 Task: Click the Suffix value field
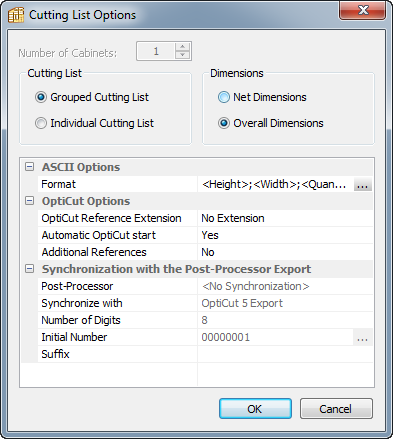[x=285, y=354]
